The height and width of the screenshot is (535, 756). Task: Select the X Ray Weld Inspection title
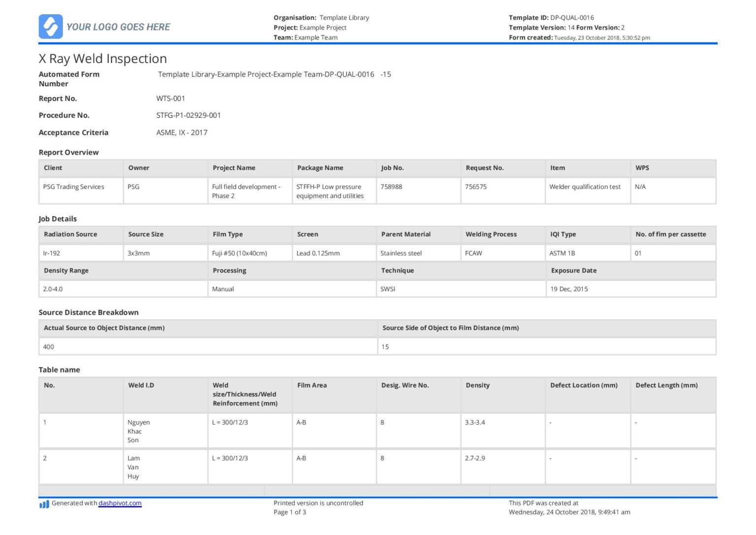(103, 58)
